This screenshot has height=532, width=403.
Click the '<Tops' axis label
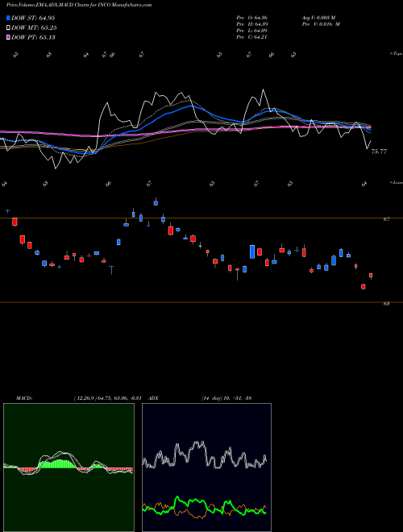(396, 54)
